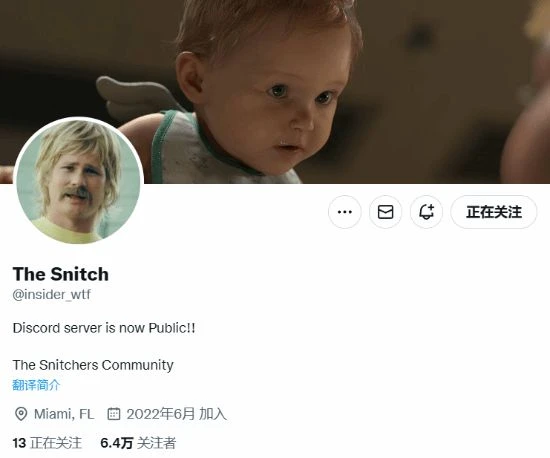Click the 正在关注 following button

(494, 212)
